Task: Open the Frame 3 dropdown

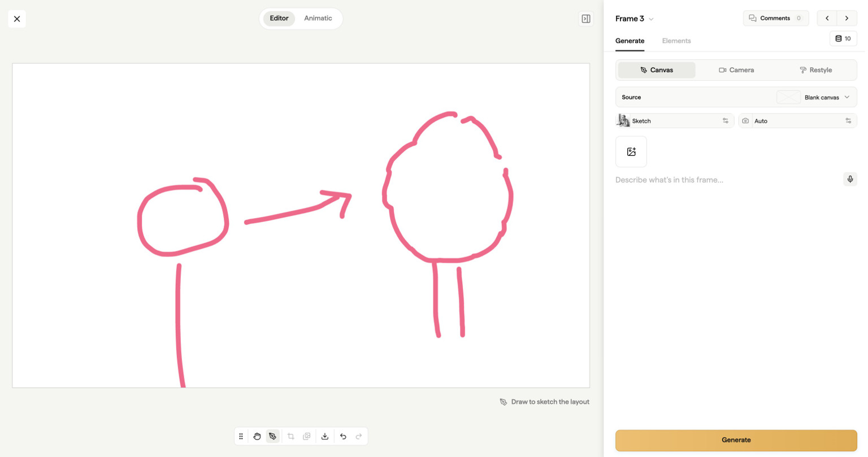Action: pos(635,19)
